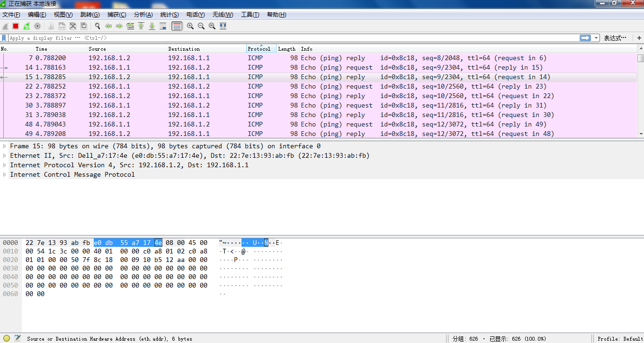Image resolution: width=644 pixels, height=343 pixels.
Task: Click the 分组: 626 count in status bar
Action: pos(465,339)
